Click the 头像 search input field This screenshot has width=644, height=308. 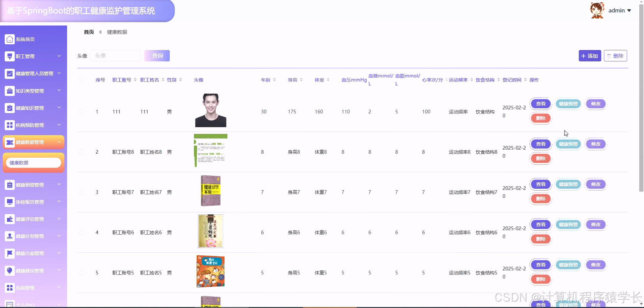(116, 55)
